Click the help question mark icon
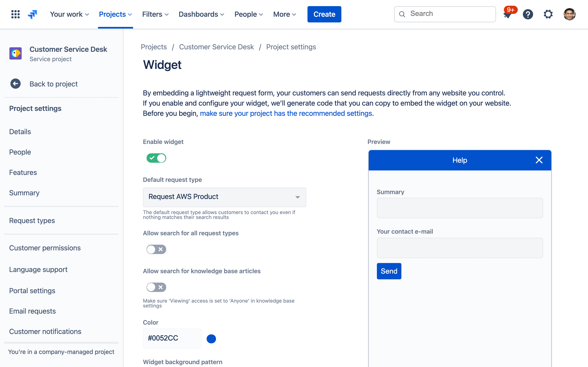This screenshot has width=588, height=367. pyautogui.click(x=528, y=14)
